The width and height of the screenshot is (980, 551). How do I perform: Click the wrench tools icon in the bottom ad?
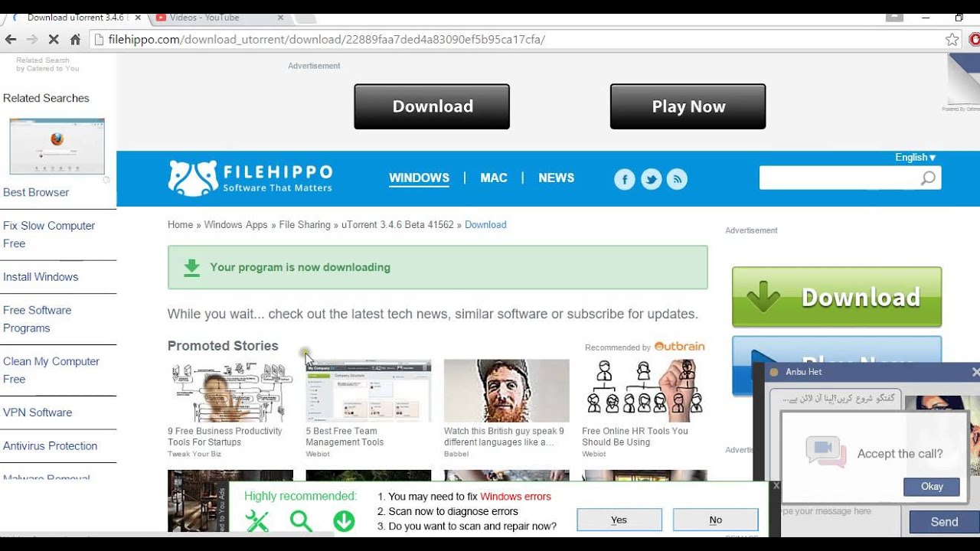257,521
